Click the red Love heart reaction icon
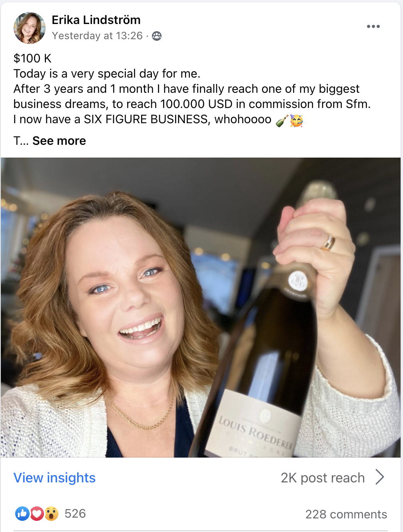 [37, 514]
